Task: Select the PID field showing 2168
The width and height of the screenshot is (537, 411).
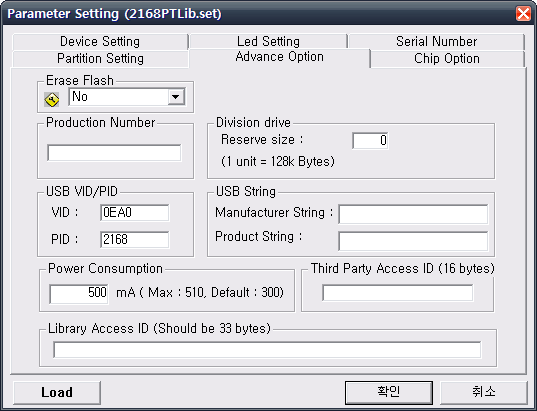Action: pyautogui.click(x=135, y=239)
